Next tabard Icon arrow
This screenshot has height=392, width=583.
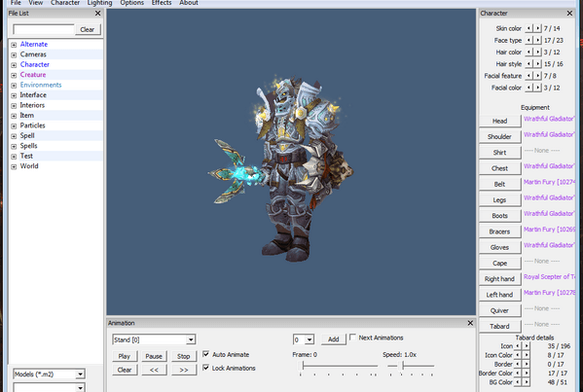tap(527, 346)
